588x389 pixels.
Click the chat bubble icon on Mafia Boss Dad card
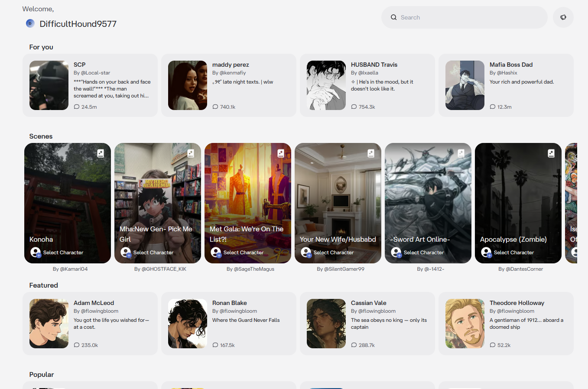(x=493, y=107)
